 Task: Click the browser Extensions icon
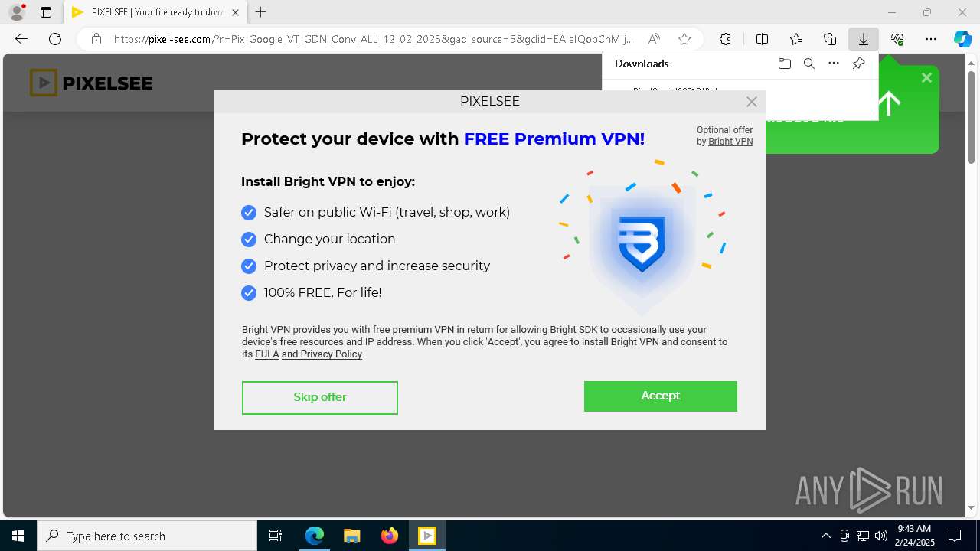pos(725,39)
